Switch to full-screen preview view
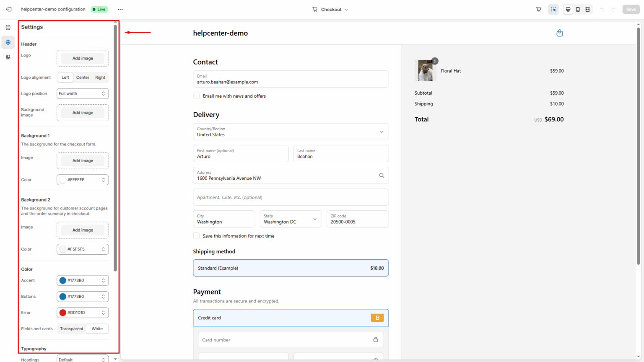This screenshot has height=362, width=644. 587,9
